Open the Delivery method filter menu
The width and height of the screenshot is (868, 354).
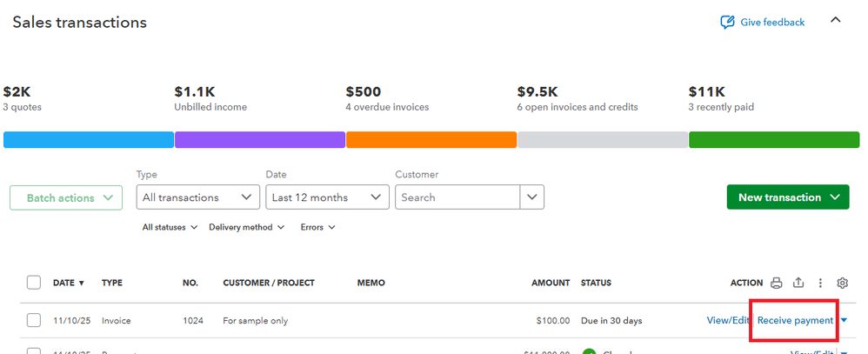[246, 227]
